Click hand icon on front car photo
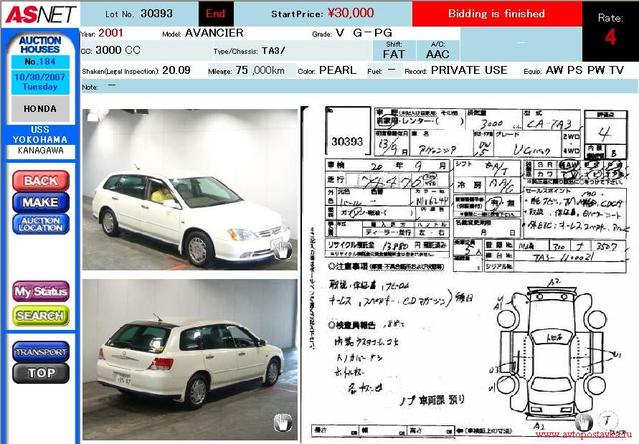 (282, 250)
